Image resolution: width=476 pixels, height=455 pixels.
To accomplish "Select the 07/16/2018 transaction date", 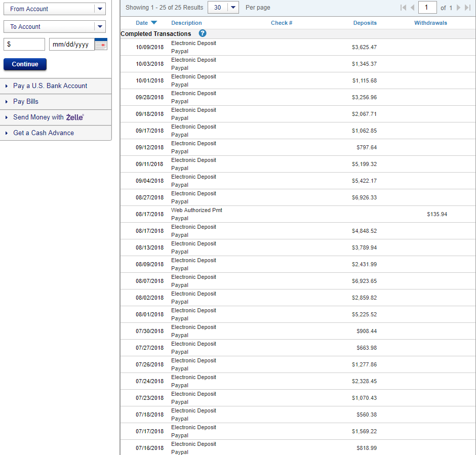I will tap(150, 447).
